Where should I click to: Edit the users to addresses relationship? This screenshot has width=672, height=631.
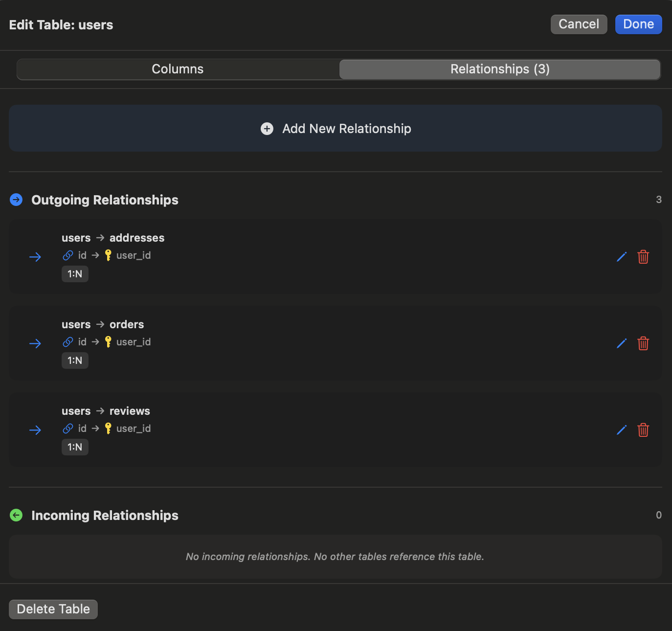pos(622,257)
